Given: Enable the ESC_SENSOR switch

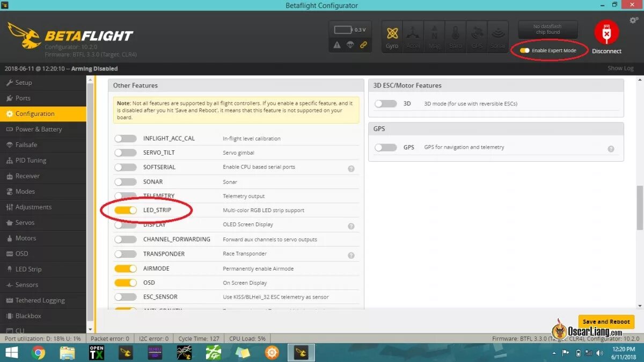Looking at the screenshot, I should point(126,297).
